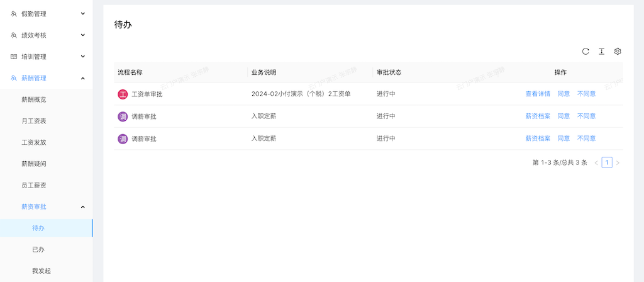The width and height of the screenshot is (644, 282).
Task: Expand the 假勤管理 menu chevron
Action: coord(82,13)
